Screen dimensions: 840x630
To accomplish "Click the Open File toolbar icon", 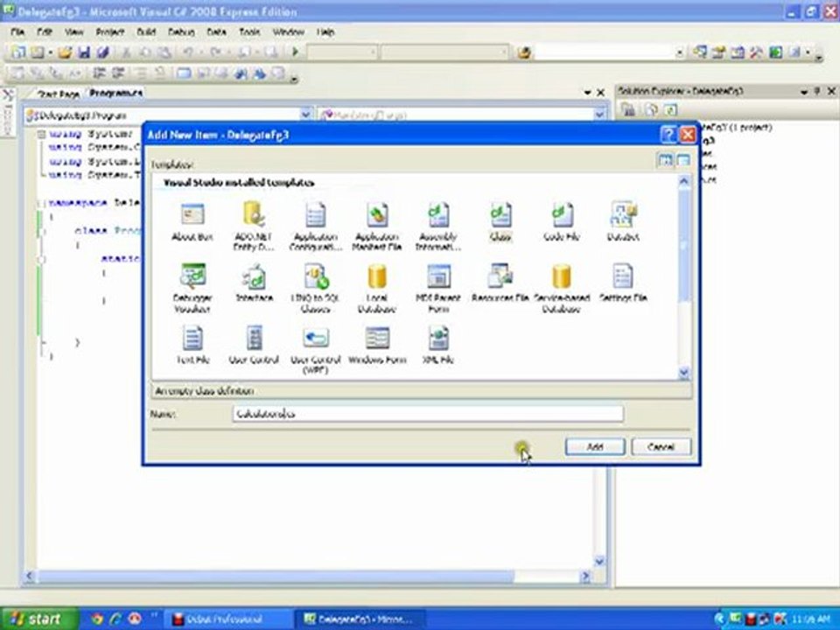I will point(65,52).
